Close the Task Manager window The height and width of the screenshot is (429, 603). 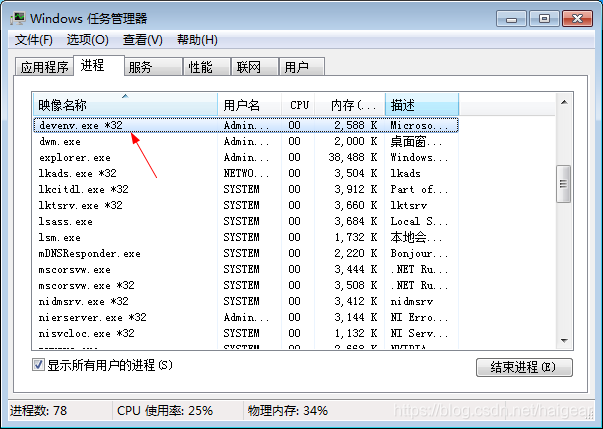(x=577, y=18)
